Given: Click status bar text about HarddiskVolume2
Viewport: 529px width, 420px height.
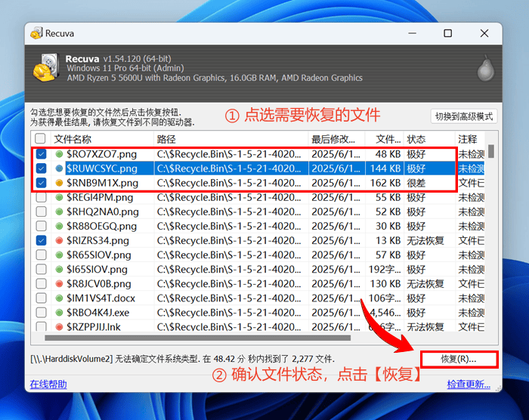Looking at the screenshot, I should click(x=182, y=359).
